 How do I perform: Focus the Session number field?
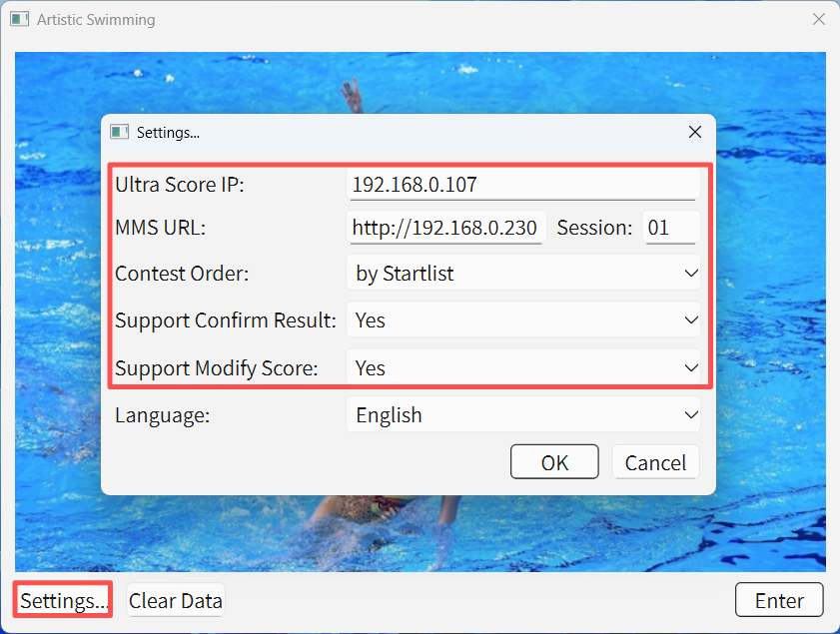(671, 228)
